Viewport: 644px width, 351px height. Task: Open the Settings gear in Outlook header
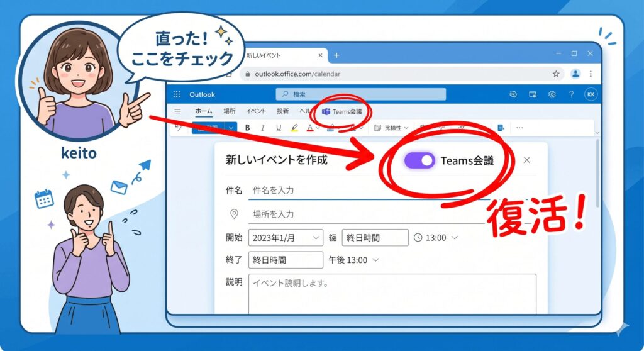552,94
